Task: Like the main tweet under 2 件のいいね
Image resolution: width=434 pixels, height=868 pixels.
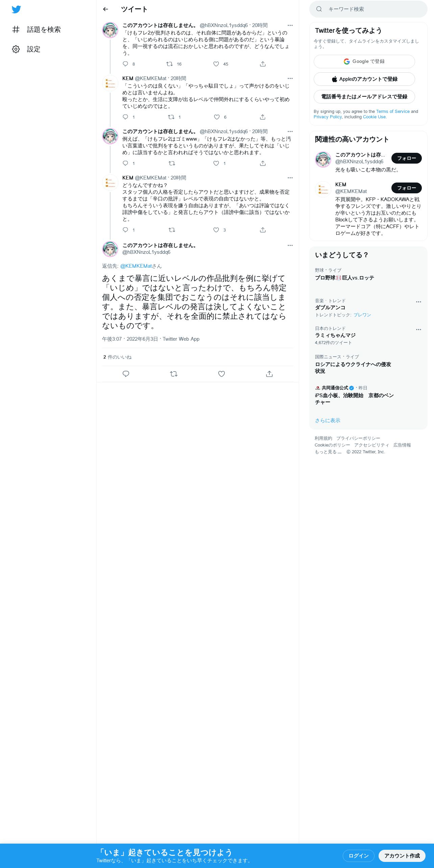Action: [x=221, y=374]
